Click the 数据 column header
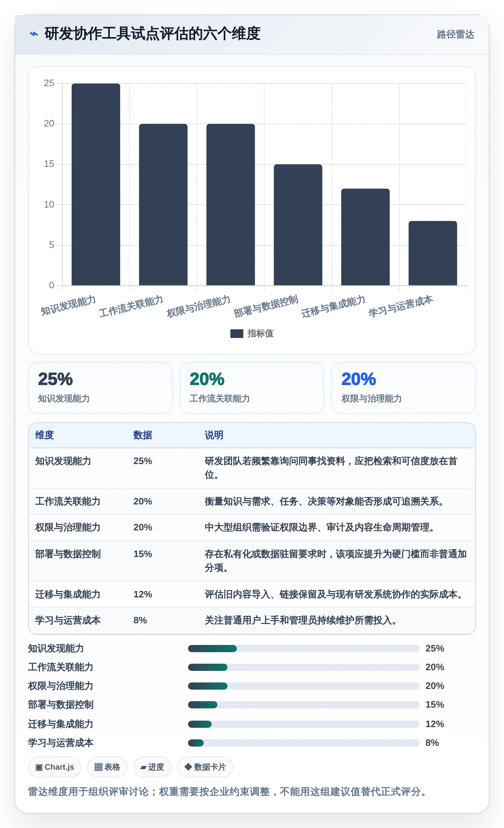 tap(143, 435)
